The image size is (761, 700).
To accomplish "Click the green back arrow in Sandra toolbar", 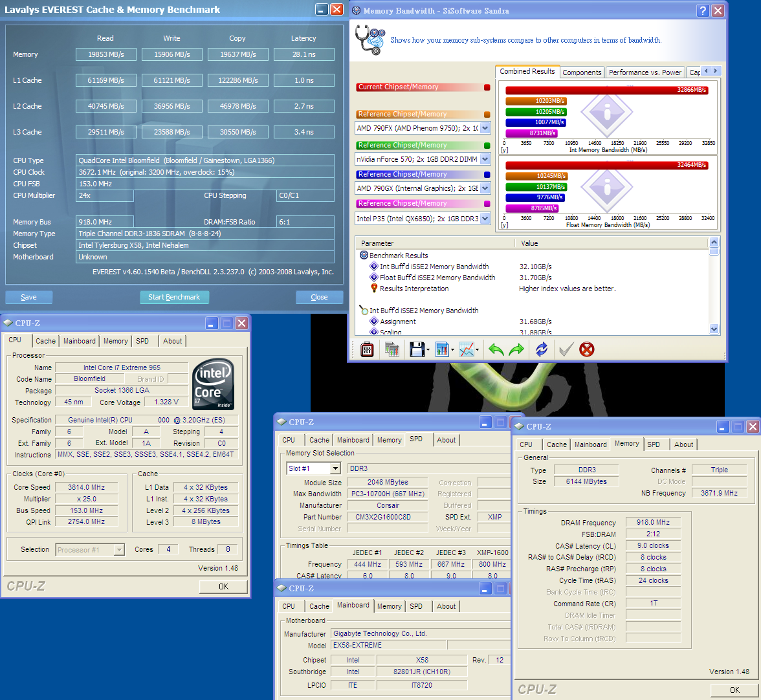I will (496, 350).
